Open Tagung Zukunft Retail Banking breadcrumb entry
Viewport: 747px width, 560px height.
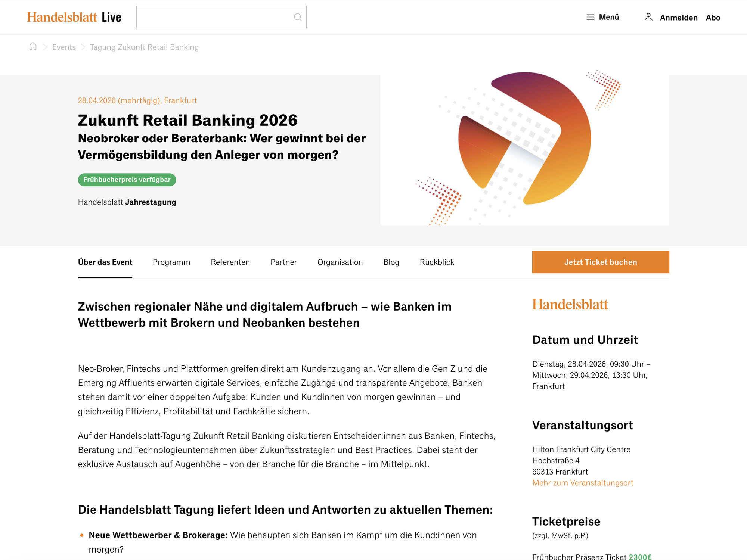coord(144,47)
